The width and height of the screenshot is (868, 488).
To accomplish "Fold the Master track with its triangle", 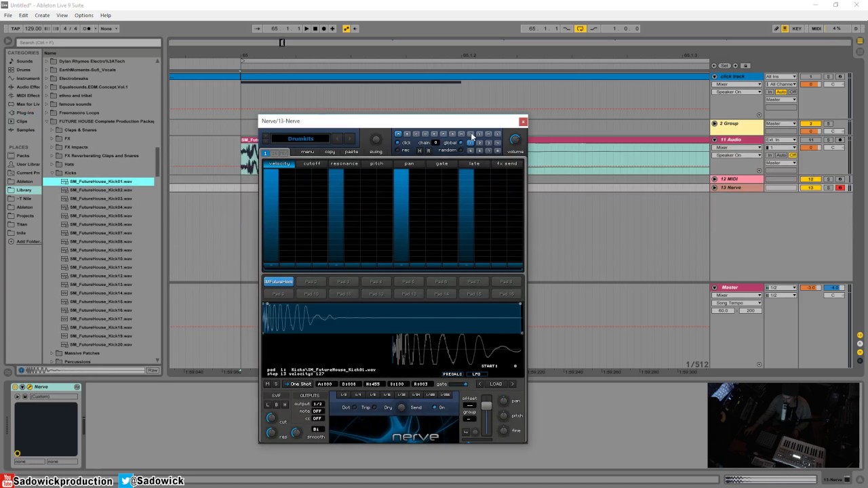I will click(715, 287).
